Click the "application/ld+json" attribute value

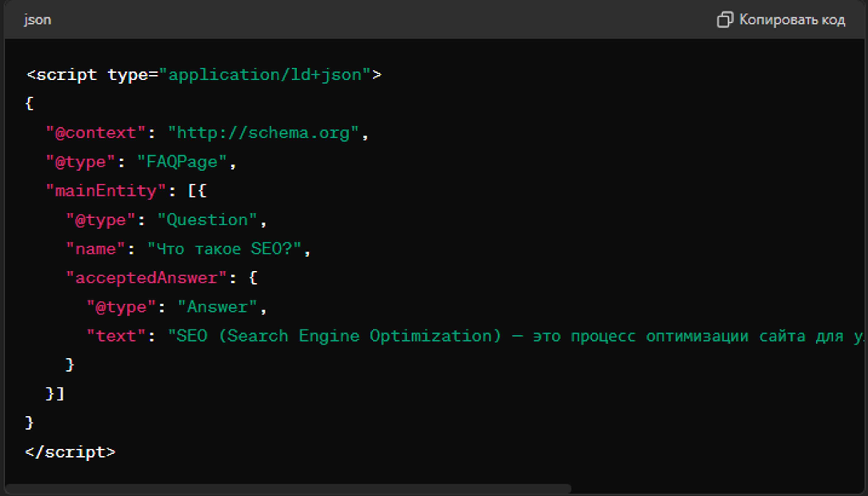[x=264, y=75]
